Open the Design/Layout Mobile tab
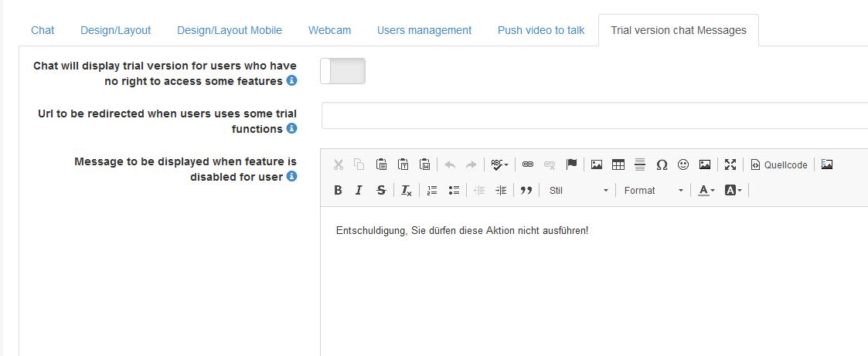 tap(230, 31)
